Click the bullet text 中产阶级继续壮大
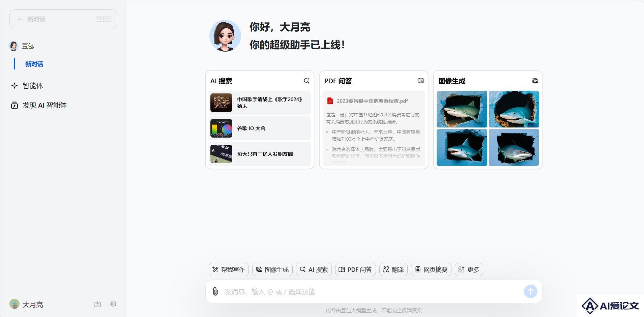The height and width of the screenshot is (317, 644). [376, 135]
